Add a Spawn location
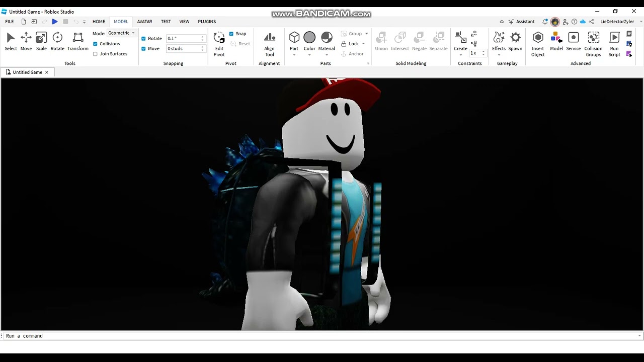This screenshot has height=362, width=644. tap(515, 41)
